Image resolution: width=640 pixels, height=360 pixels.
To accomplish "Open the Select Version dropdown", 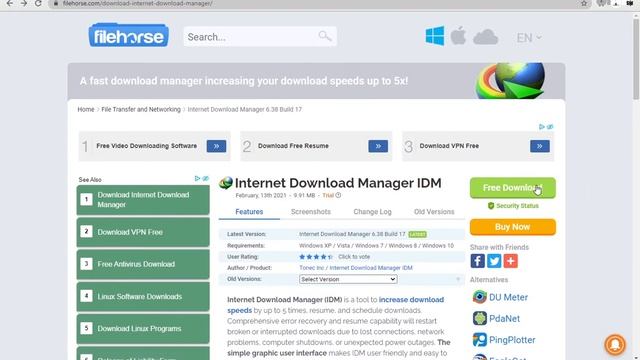I will (x=348, y=279).
